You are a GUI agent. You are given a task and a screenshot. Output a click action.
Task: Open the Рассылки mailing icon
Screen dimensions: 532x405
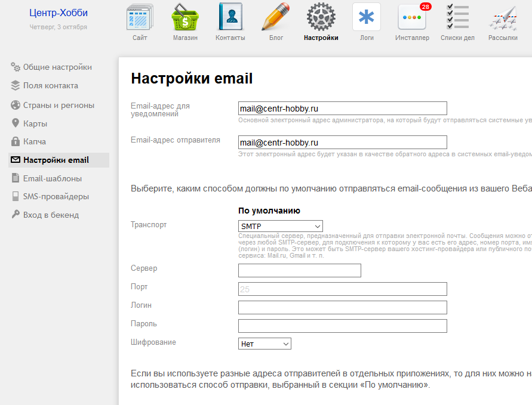pos(503,18)
